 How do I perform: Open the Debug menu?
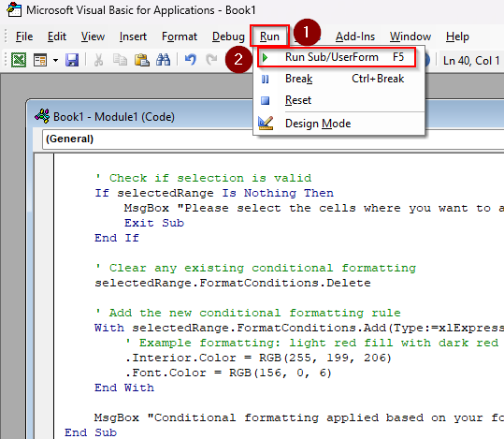pos(228,37)
